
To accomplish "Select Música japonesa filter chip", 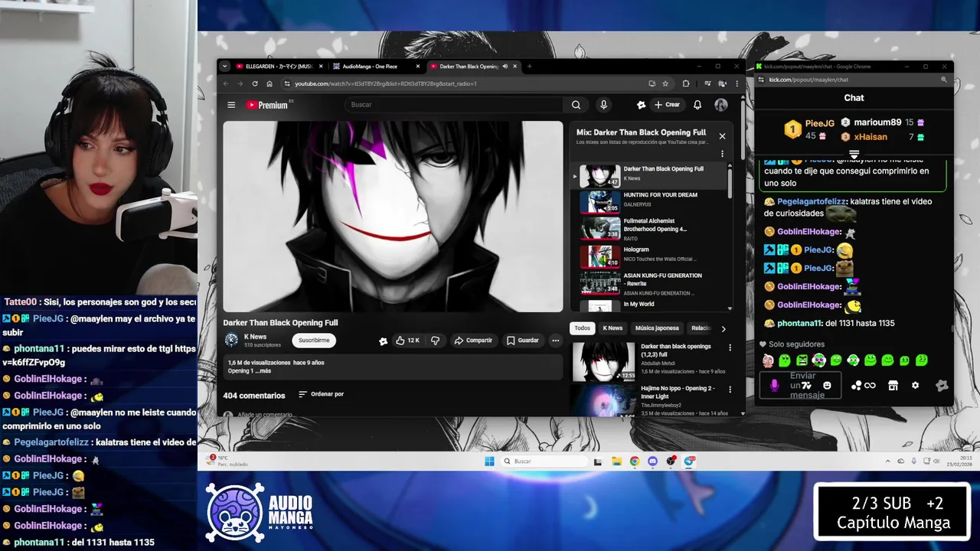I will pyautogui.click(x=657, y=328).
